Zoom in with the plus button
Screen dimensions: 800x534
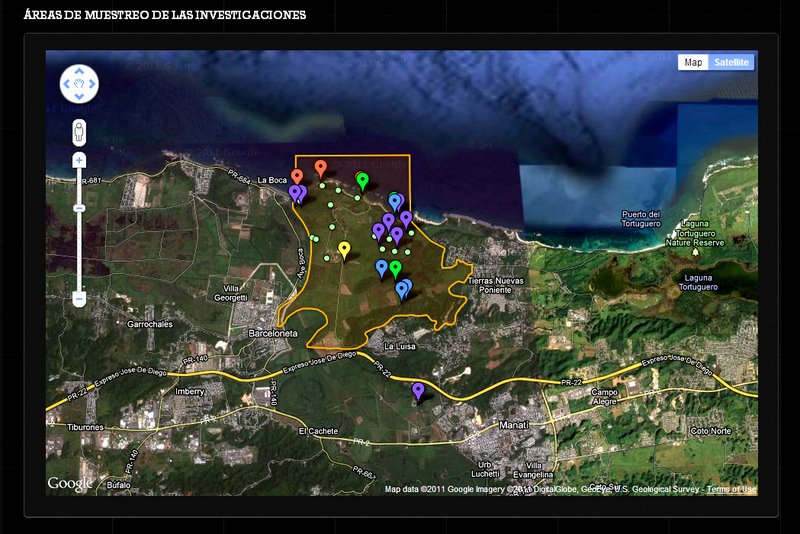click(x=79, y=160)
